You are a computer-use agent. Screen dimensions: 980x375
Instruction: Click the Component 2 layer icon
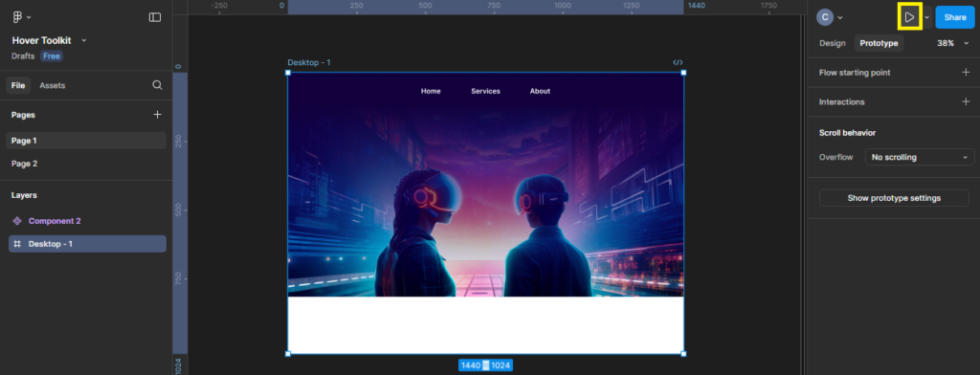coord(17,221)
